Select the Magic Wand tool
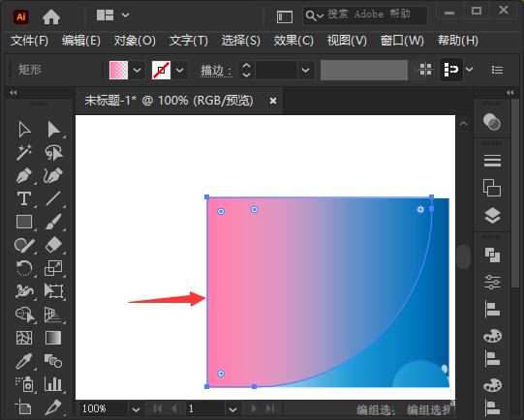 [x=24, y=153]
